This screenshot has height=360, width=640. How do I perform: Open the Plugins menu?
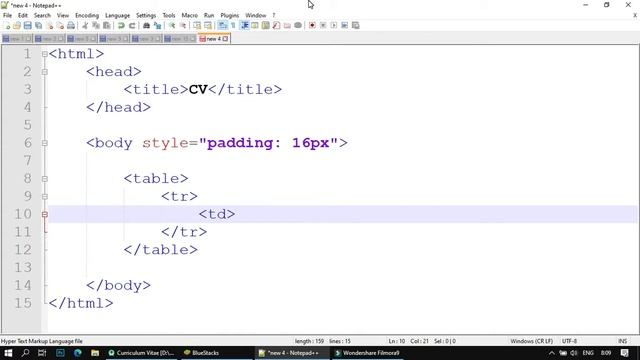229,16
